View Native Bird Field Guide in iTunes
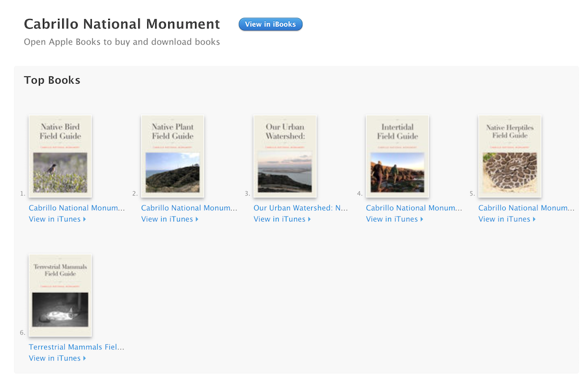The width and height of the screenshot is (588, 387). pyautogui.click(x=57, y=219)
